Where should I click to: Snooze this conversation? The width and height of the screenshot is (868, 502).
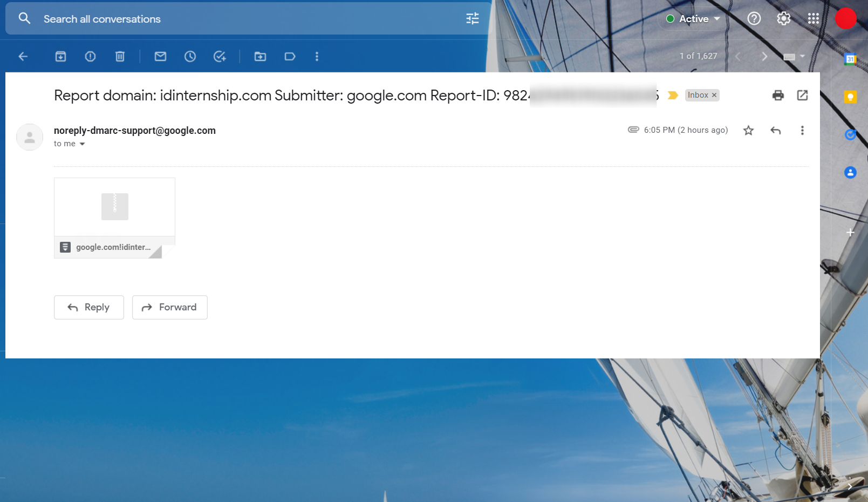coord(190,56)
